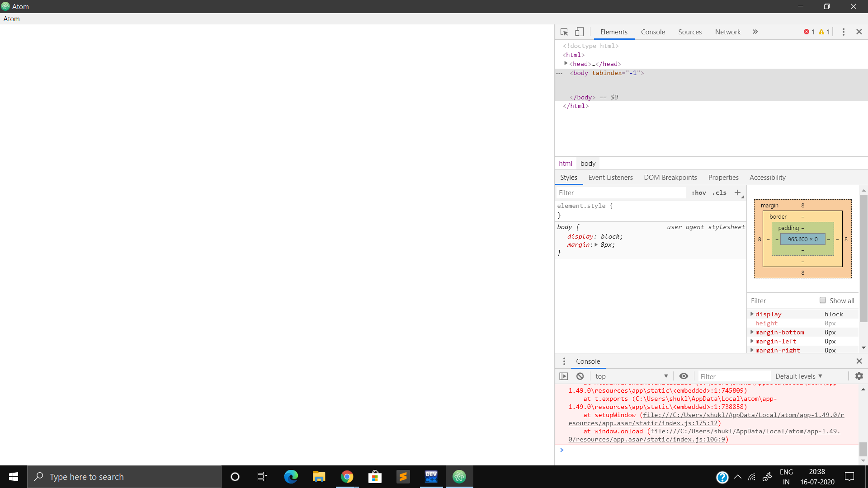Open the Atom menu bar item

pos(12,19)
